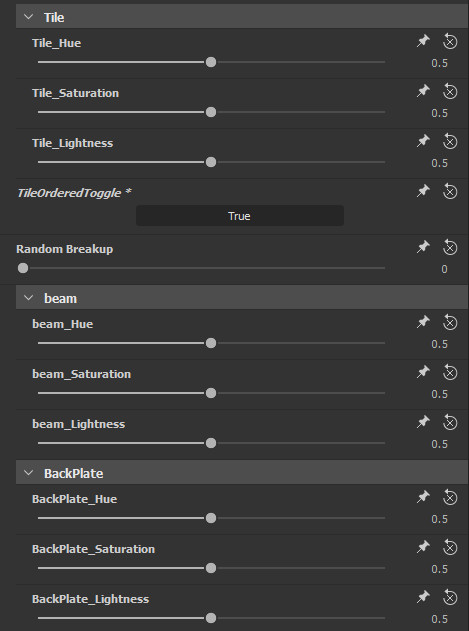This screenshot has height=631, width=469.
Task: Click the beam_Saturation value field 0.5
Action: tap(439, 394)
